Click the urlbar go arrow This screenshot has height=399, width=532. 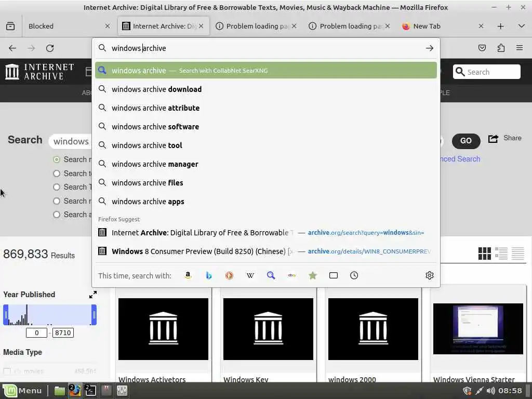(x=429, y=48)
